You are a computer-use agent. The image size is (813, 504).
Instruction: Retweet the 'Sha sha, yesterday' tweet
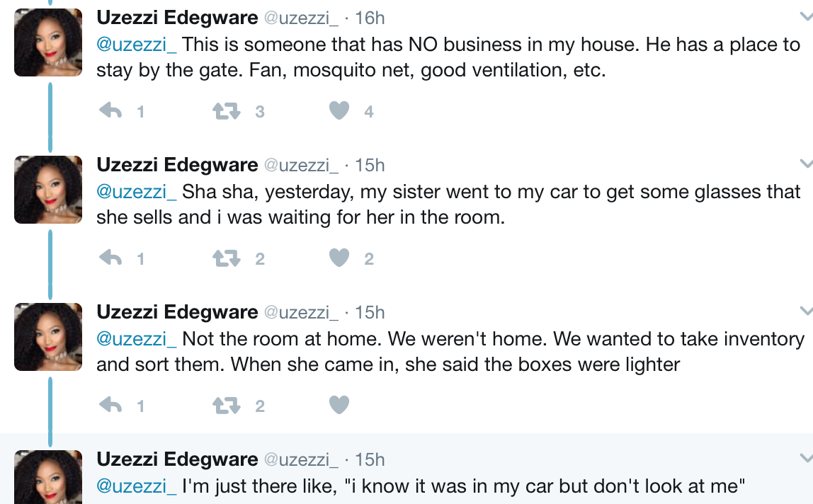(227, 258)
